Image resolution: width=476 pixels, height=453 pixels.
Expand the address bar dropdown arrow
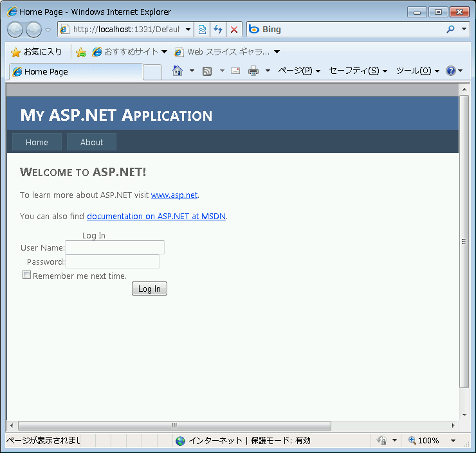pos(188,30)
